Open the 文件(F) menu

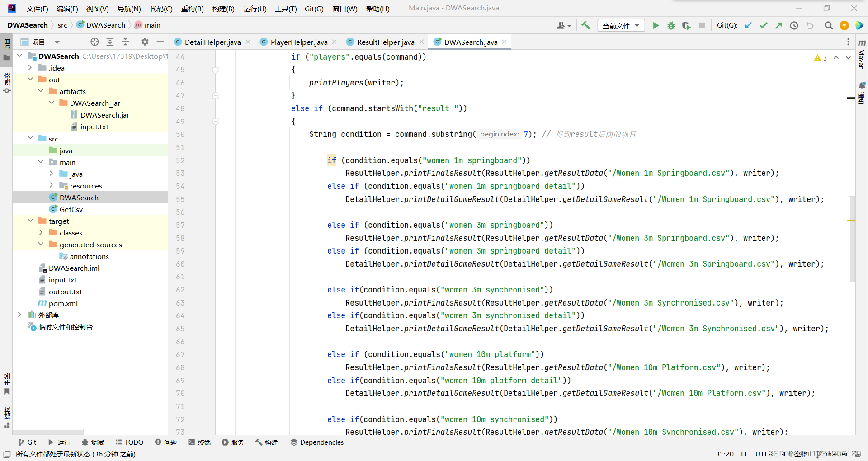tap(37, 9)
